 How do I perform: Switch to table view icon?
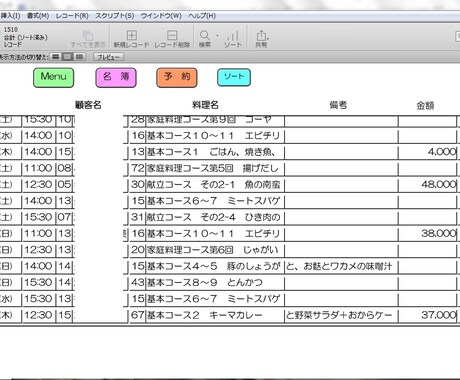click(x=79, y=57)
